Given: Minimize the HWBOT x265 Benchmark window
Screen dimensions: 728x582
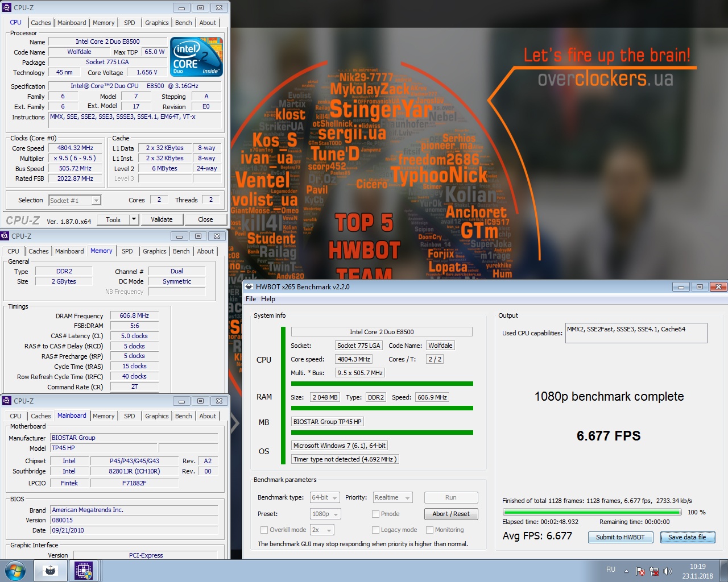Looking at the screenshot, I should [681, 287].
